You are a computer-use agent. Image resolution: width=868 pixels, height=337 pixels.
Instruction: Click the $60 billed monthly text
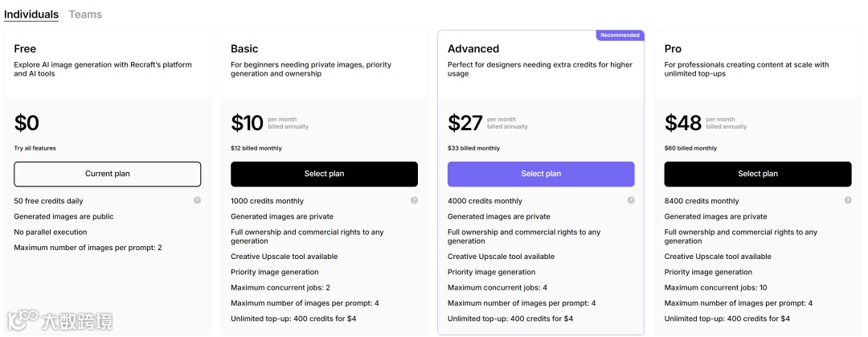point(690,148)
